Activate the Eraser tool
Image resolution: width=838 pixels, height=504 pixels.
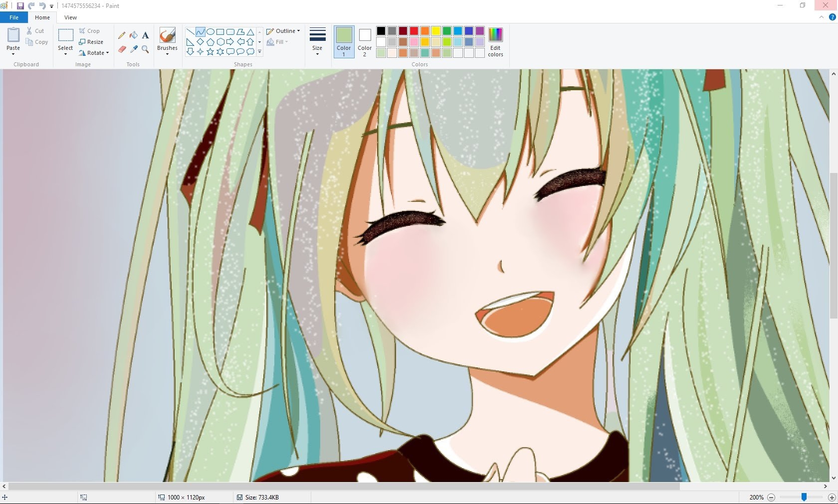point(122,49)
